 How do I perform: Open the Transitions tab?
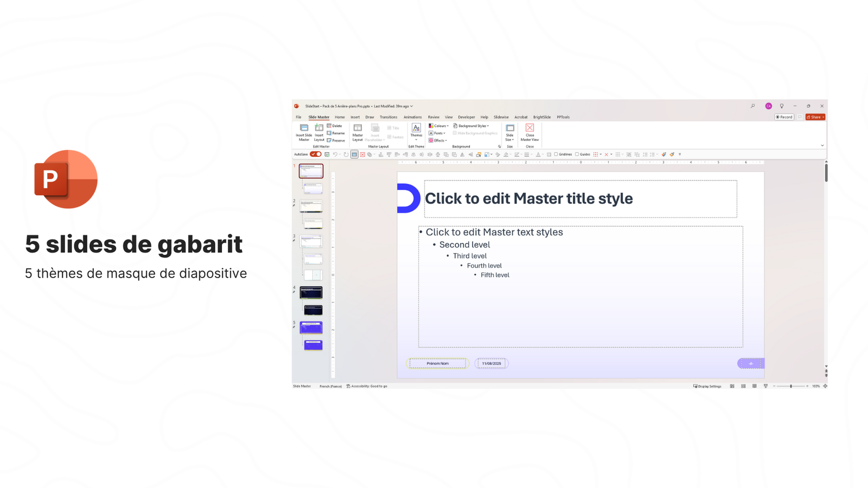click(388, 117)
